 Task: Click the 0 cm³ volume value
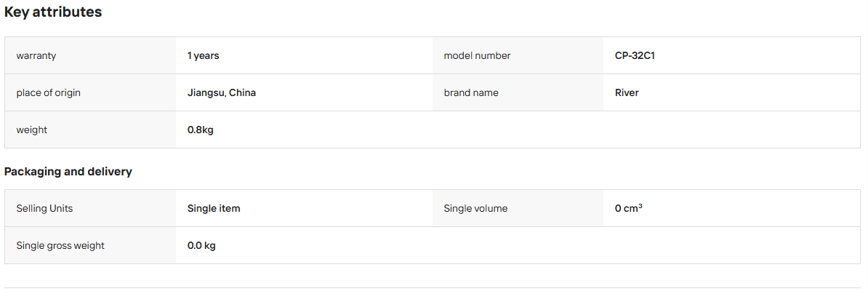(628, 208)
